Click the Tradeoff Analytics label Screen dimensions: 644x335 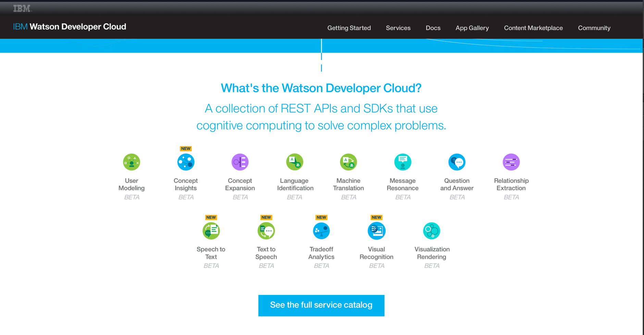(x=321, y=253)
